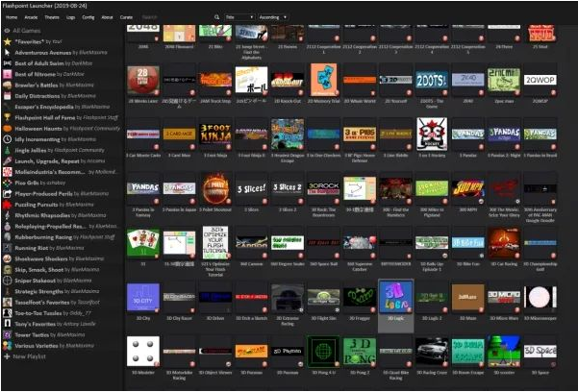The width and height of the screenshot is (578, 392).
Task: Select the 3D Space game thumbnail
Action: click(x=540, y=352)
